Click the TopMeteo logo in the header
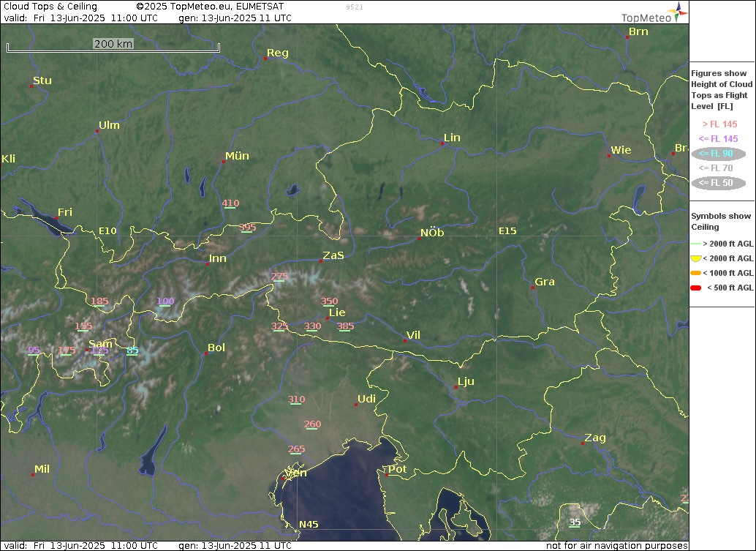 654,13
